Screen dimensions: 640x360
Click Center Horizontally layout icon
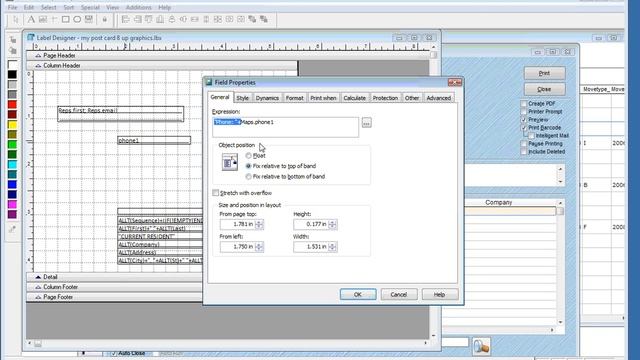[x=229, y=19]
